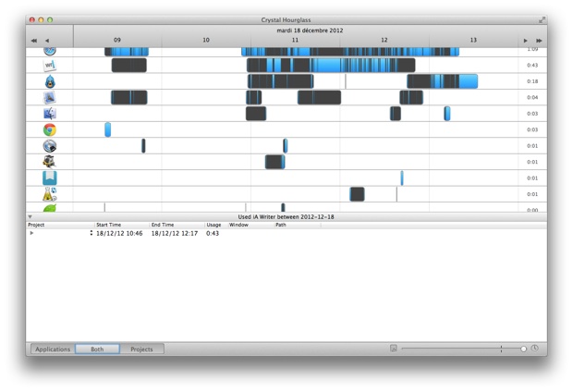Screen dimensions: 573x392
Task: Click the date 'mardi 18 décembre 2012'
Action: (x=310, y=31)
